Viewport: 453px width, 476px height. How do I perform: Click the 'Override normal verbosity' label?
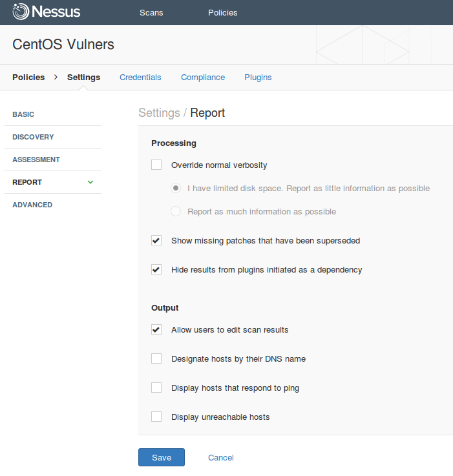(x=219, y=165)
